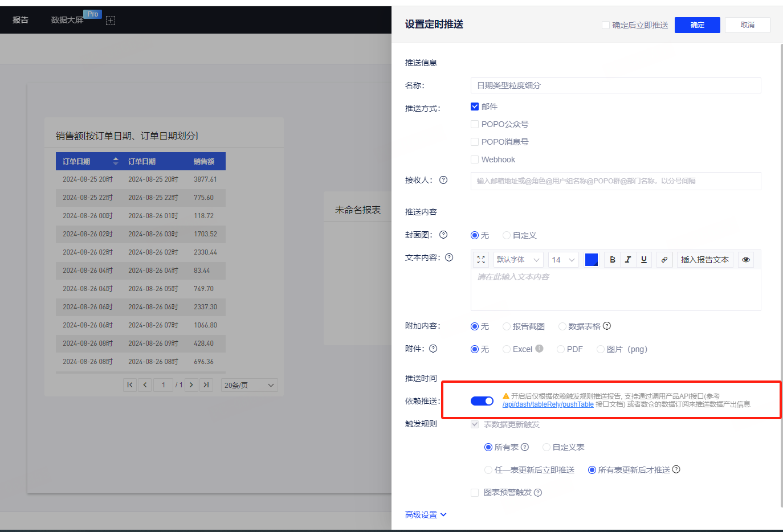Switch to the 数据大屏 tab
783x532 pixels.
(67, 20)
